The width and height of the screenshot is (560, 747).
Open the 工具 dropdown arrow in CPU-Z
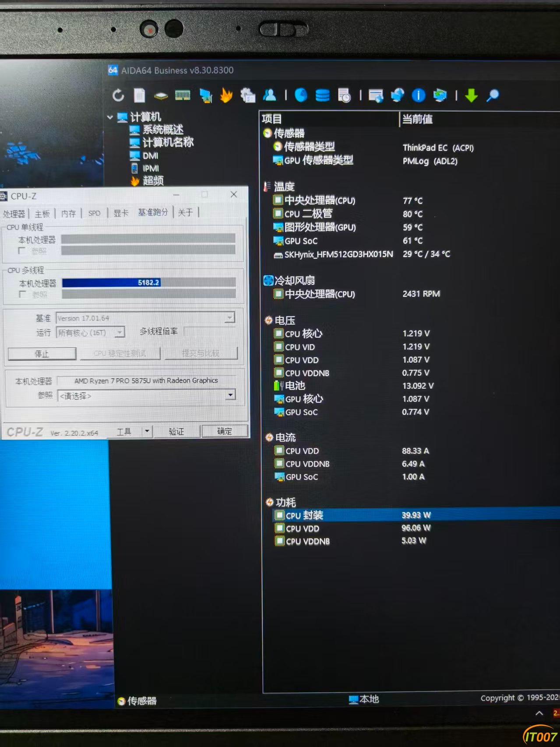[x=147, y=431]
